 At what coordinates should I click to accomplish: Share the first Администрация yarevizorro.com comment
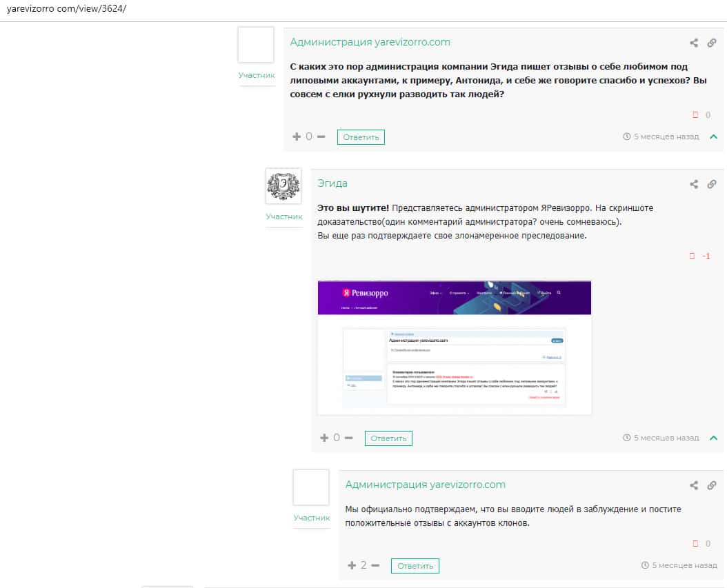click(x=694, y=43)
